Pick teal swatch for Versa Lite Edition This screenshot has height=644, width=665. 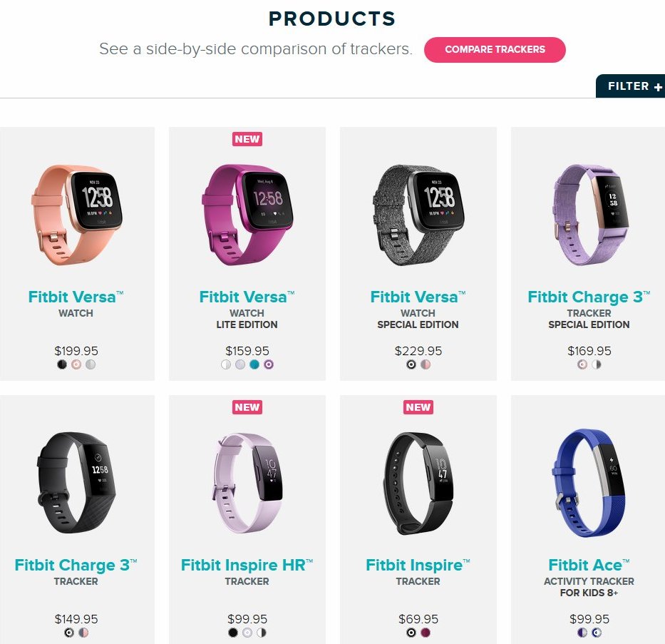pyautogui.click(x=254, y=364)
